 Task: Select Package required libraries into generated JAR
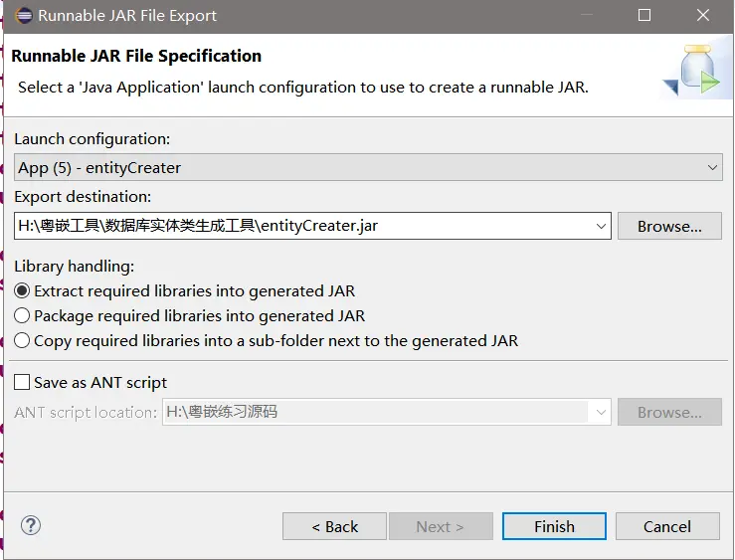(23, 316)
